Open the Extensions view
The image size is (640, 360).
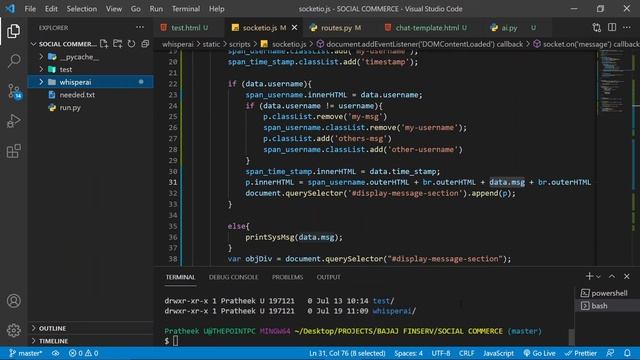(13, 151)
